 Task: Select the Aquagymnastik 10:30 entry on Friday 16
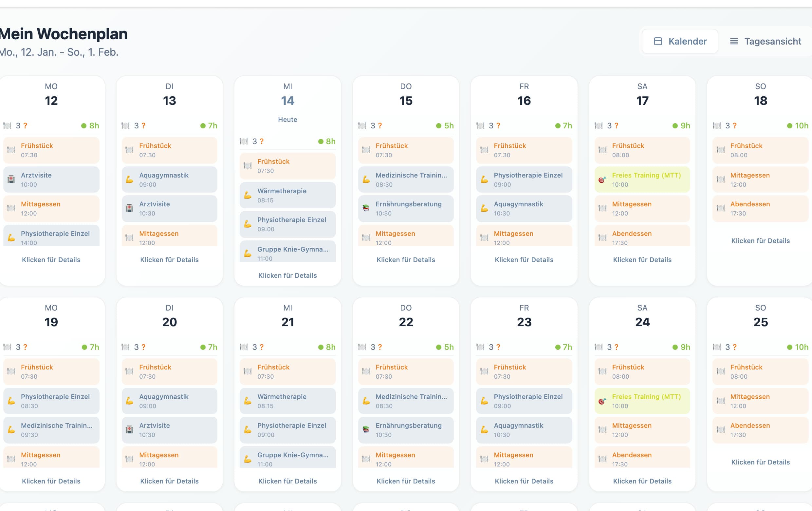(524, 208)
